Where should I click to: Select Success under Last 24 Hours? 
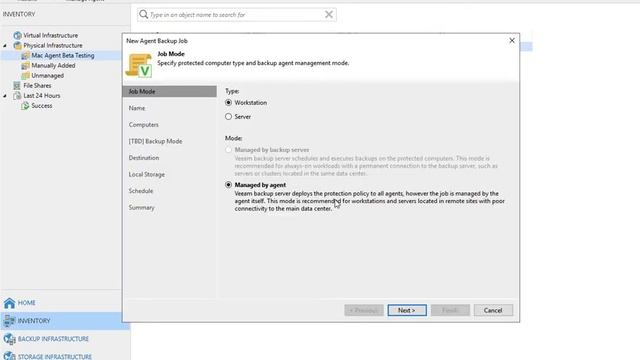tap(42, 106)
